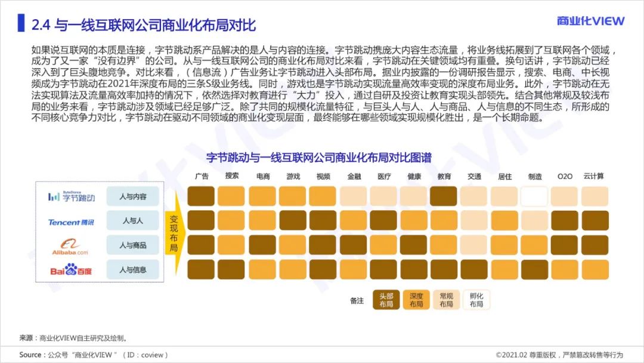Click the Source 公众号 "商业化VIEW" footer text
Image resolution: width=644 pixels, height=363 pixels.
pyautogui.click(x=94, y=355)
